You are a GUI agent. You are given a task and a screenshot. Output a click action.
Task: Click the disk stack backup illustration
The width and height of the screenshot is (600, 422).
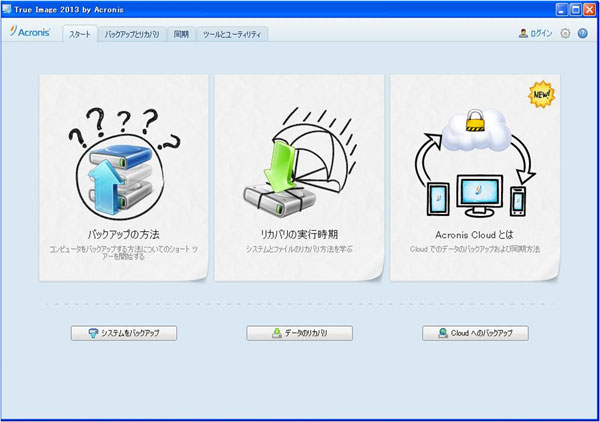(124, 164)
